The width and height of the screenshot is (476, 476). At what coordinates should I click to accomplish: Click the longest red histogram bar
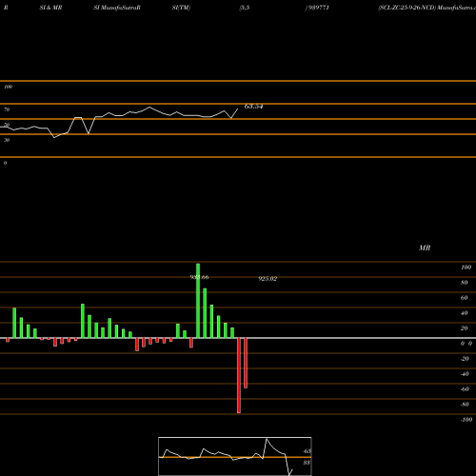click(239, 375)
